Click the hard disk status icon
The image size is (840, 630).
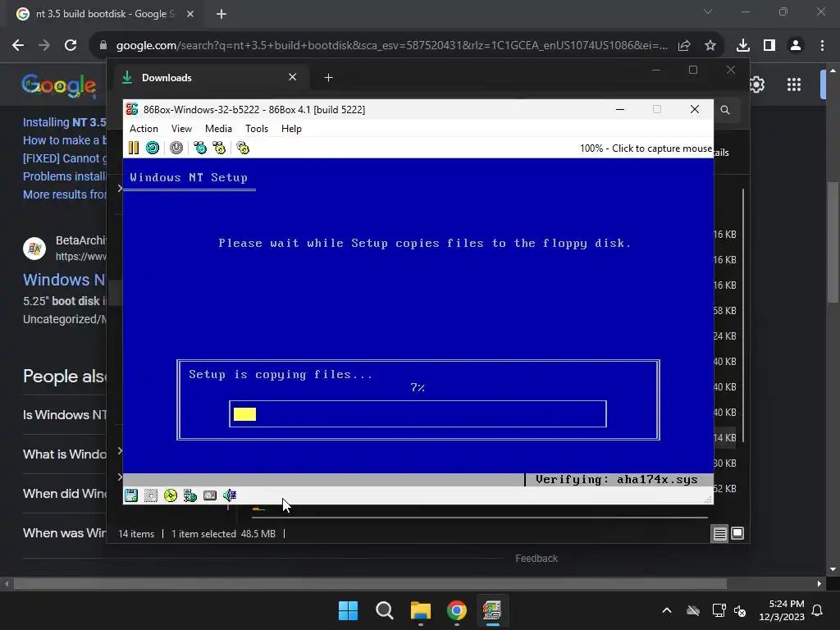coord(210,495)
